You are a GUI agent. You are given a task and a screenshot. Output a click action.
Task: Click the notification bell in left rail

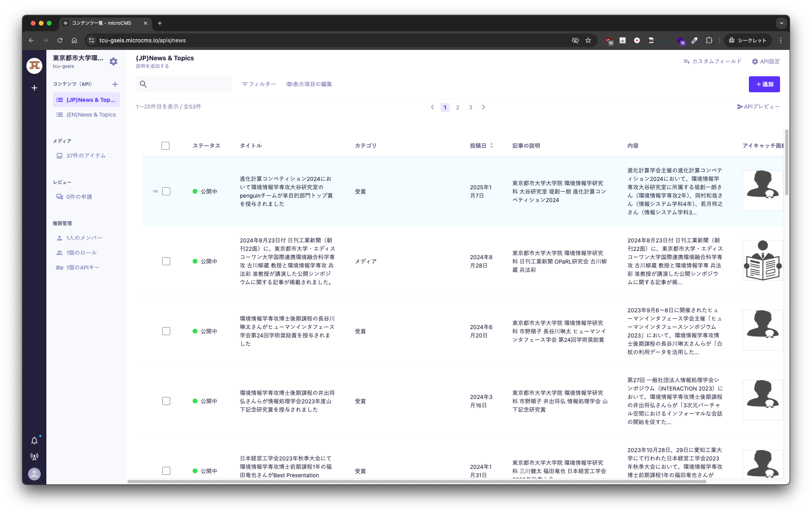[34, 441]
